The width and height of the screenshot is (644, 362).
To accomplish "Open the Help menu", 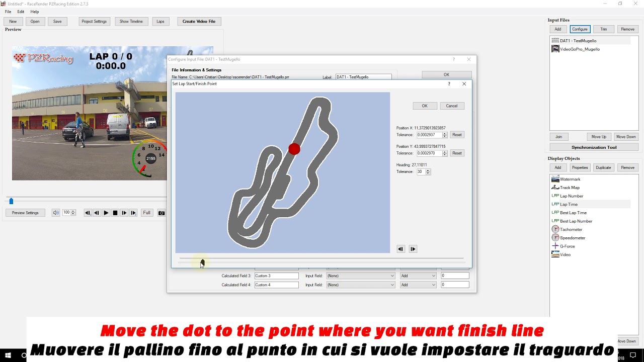I will tap(35, 12).
